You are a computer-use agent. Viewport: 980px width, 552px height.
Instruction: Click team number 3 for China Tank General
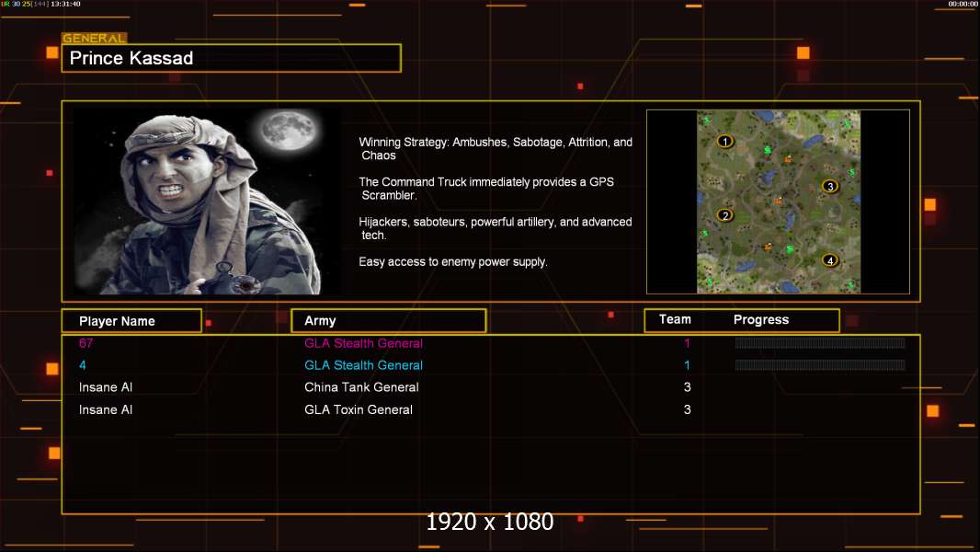(x=687, y=387)
